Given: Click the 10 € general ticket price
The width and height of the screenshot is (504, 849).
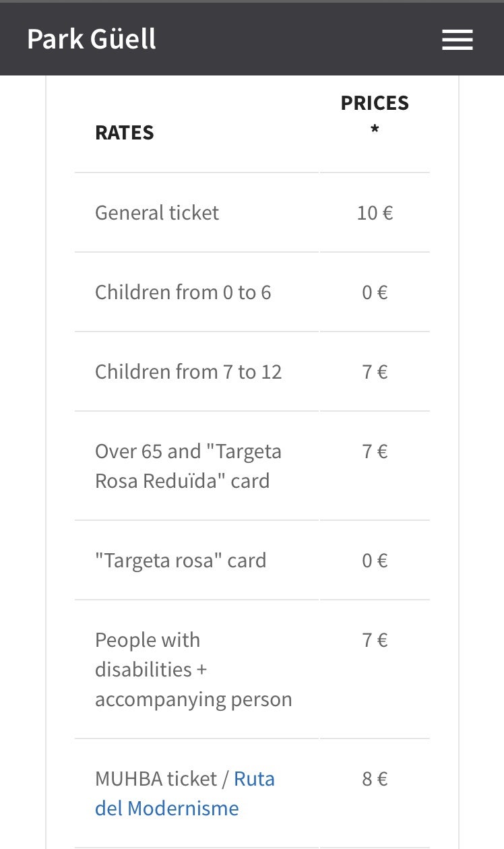Looking at the screenshot, I should pyautogui.click(x=375, y=213).
